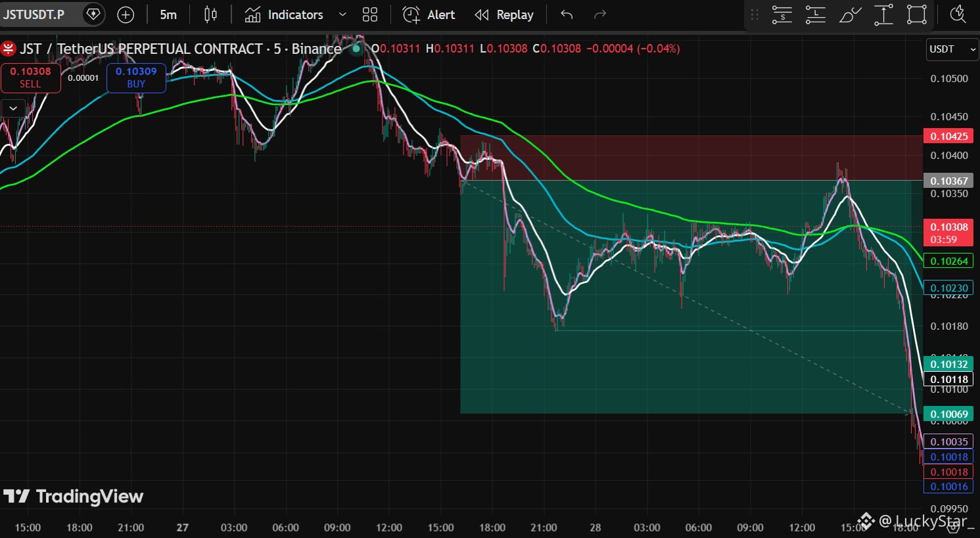Select the Brush drawing tool

tap(850, 14)
